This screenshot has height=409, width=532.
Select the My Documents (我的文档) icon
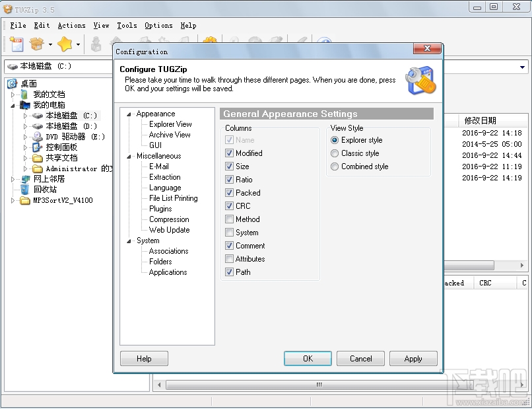click(25, 94)
